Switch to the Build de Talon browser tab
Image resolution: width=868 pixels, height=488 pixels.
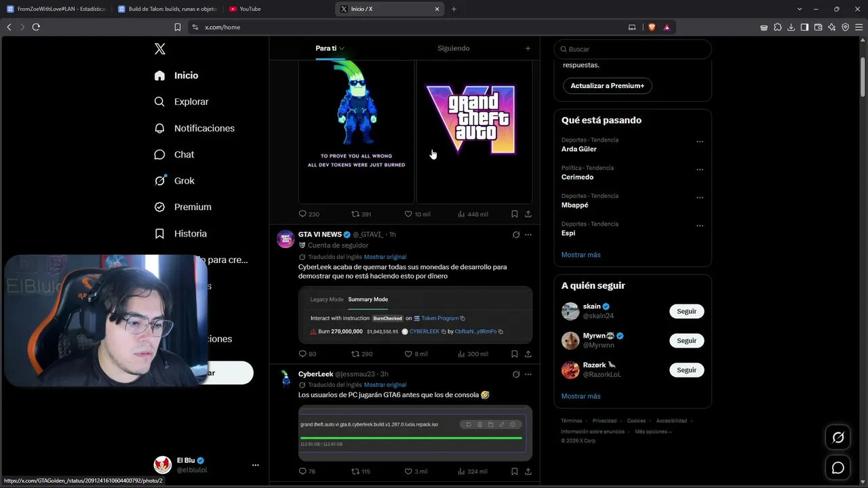click(x=166, y=9)
